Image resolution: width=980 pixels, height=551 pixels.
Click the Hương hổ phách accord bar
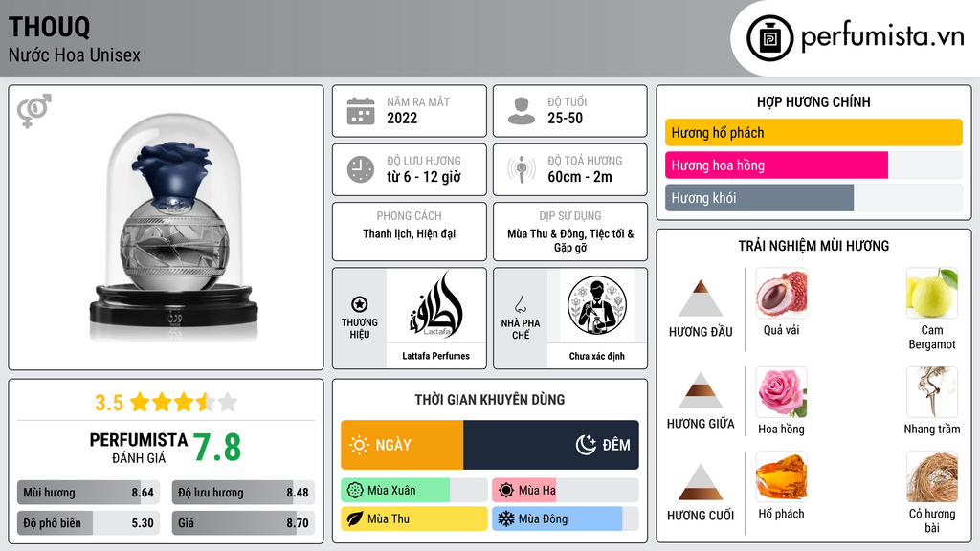[x=813, y=132]
